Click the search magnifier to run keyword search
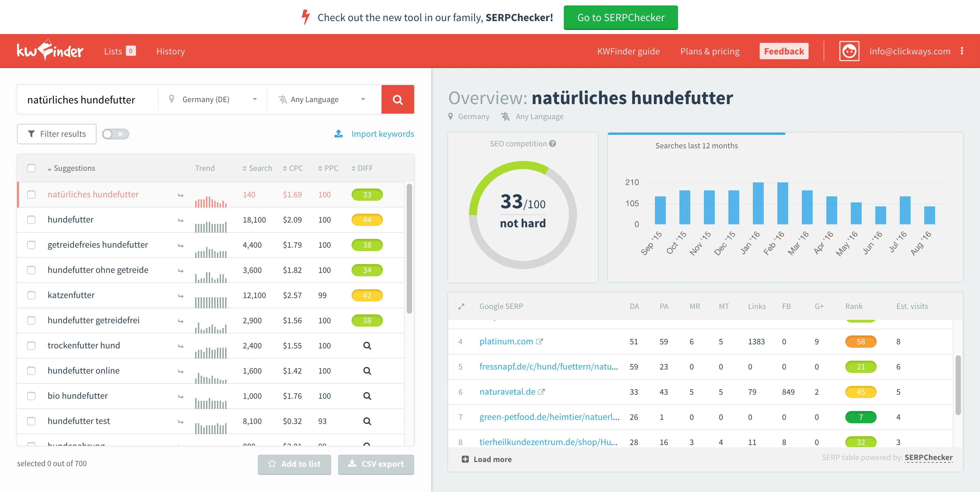 398,99
